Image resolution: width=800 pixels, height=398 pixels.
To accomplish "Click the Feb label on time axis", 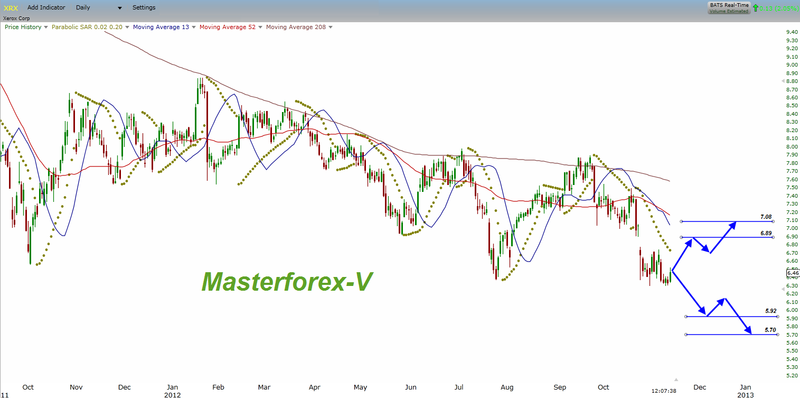I will pyautogui.click(x=219, y=387).
